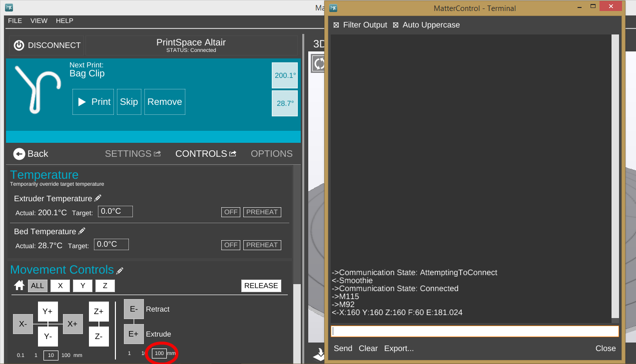Open PrintSpace Altair printer selector
Image resolution: width=636 pixels, height=364 pixels.
pyautogui.click(x=191, y=45)
